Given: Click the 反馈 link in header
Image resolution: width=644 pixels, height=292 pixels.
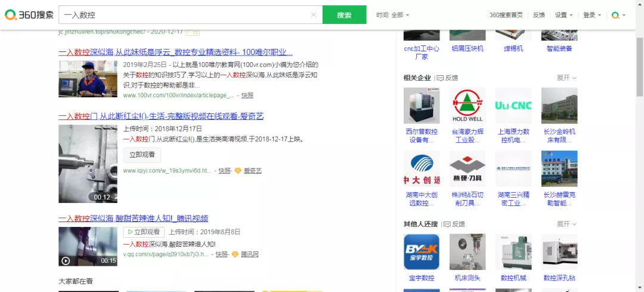Looking at the screenshot, I should click(539, 15).
